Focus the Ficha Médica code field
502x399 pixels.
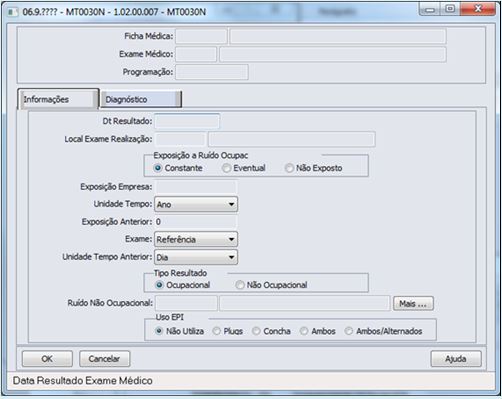(201, 36)
